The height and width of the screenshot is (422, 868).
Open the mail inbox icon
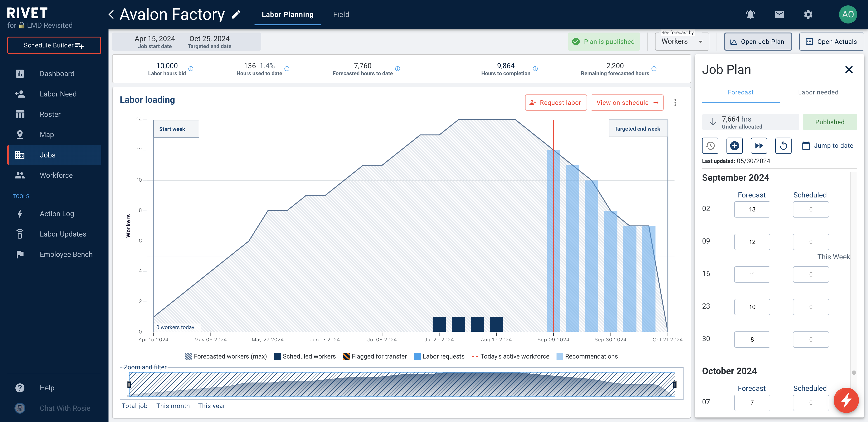[x=779, y=14]
